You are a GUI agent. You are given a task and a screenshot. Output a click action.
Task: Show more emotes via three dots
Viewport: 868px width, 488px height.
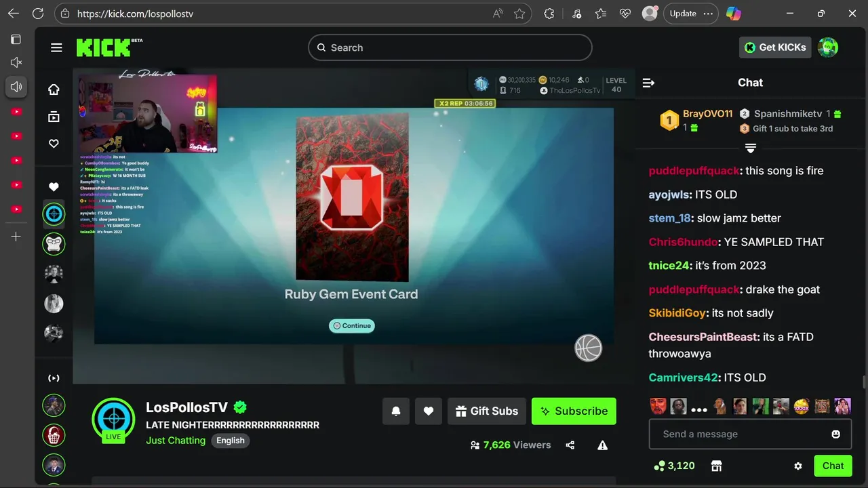coord(699,409)
